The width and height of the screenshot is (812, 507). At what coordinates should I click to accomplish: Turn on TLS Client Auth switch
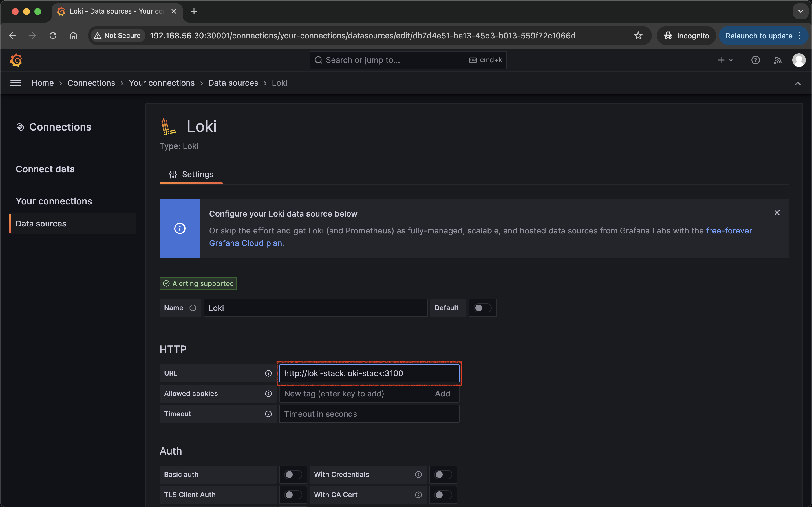[293, 495]
